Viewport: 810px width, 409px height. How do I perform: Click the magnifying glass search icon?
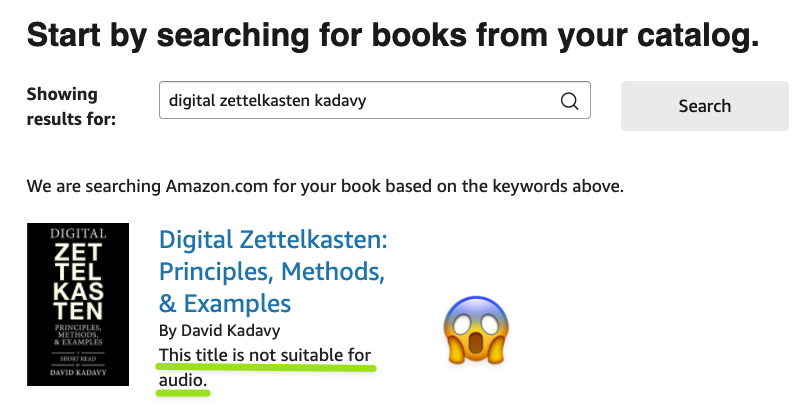click(570, 101)
